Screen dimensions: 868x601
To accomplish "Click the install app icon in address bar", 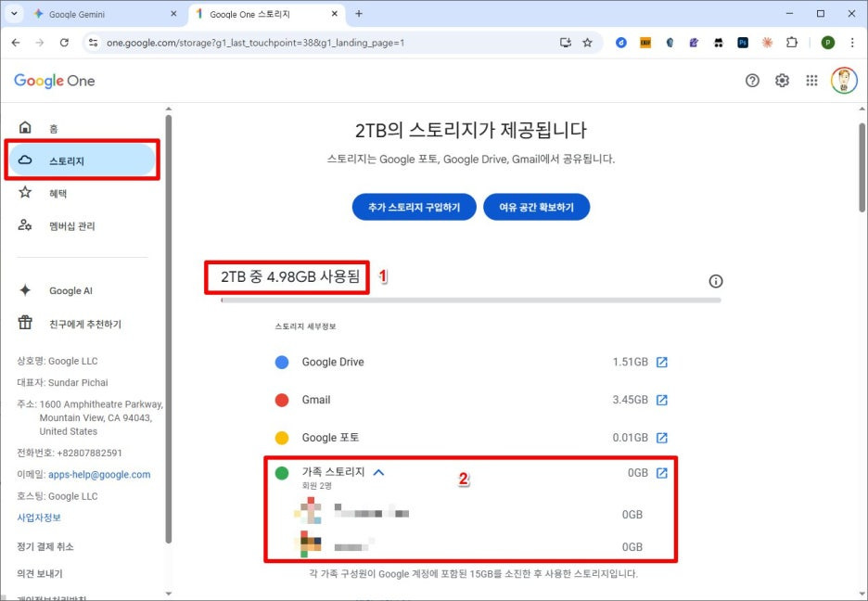I will (x=565, y=43).
